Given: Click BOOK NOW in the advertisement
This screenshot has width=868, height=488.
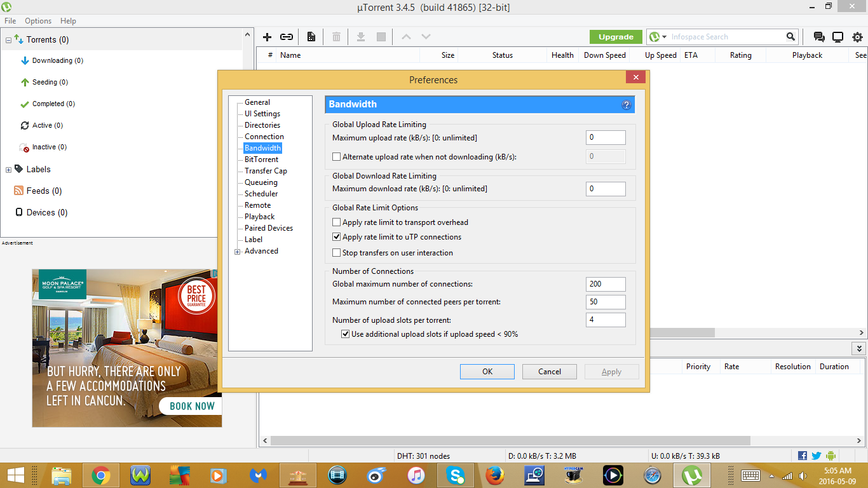Looking at the screenshot, I should (192, 406).
